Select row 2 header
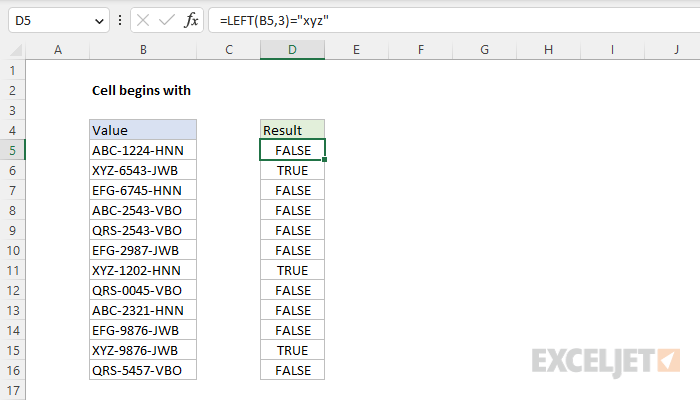This screenshot has height=400, width=700. 12,90
